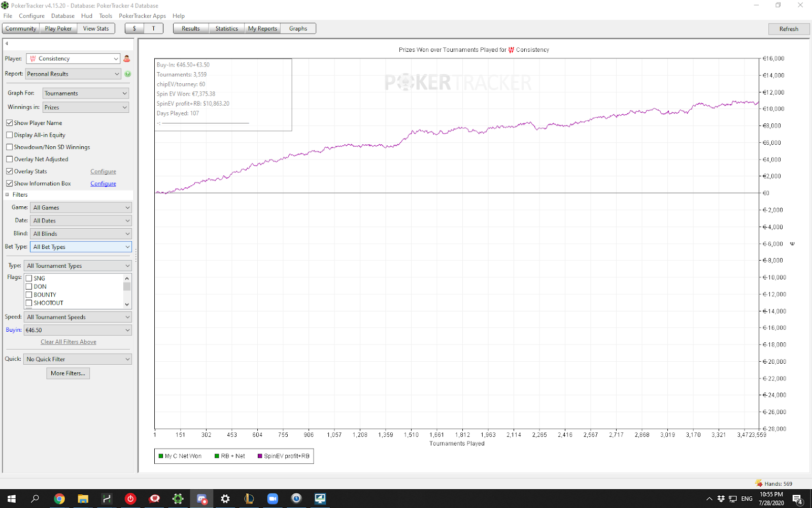Click the player selection icon beside Consistency
The width and height of the screenshot is (812, 508).
point(127,59)
